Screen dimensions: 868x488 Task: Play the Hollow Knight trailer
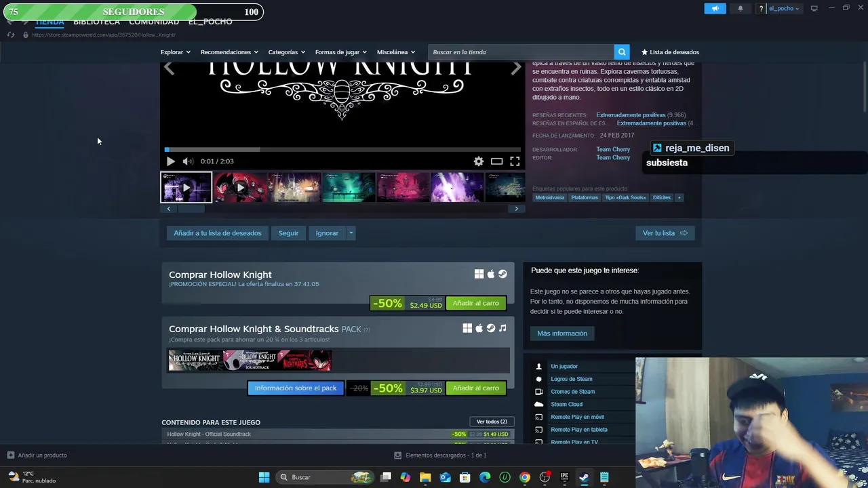[x=170, y=161]
